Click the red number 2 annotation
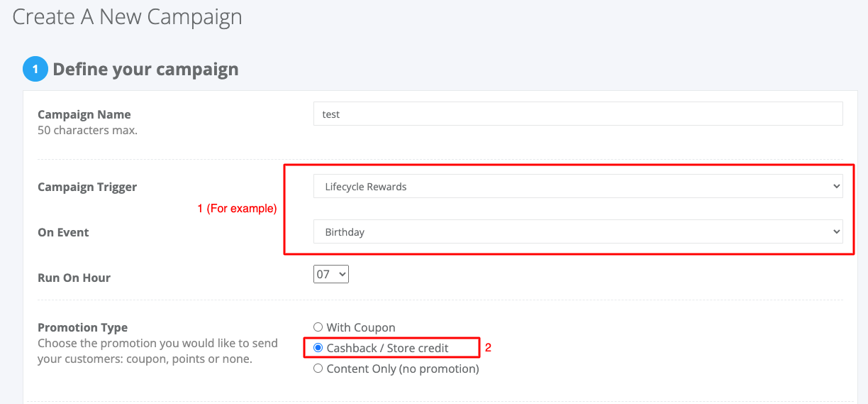 (x=488, y=348)
